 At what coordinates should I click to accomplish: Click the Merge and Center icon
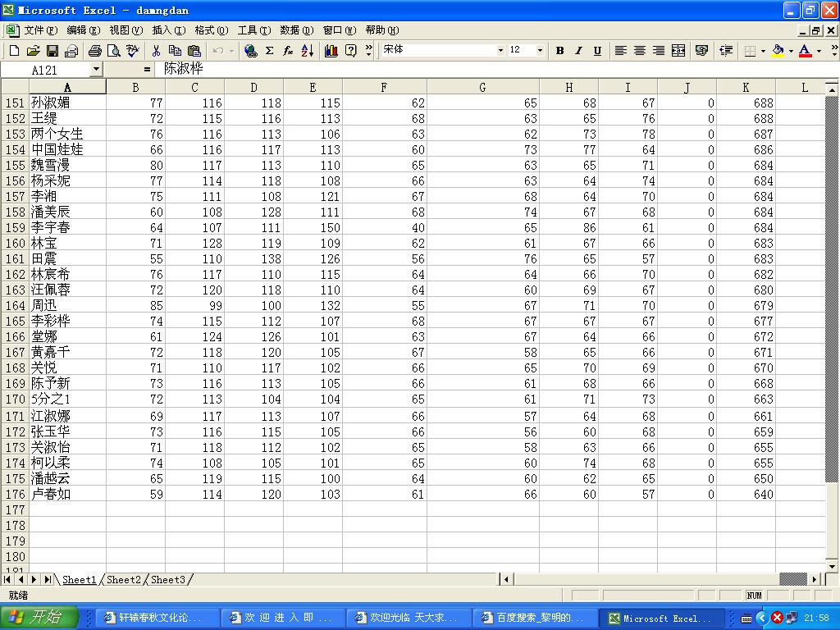pyautogui.click(x=678, y=51)
